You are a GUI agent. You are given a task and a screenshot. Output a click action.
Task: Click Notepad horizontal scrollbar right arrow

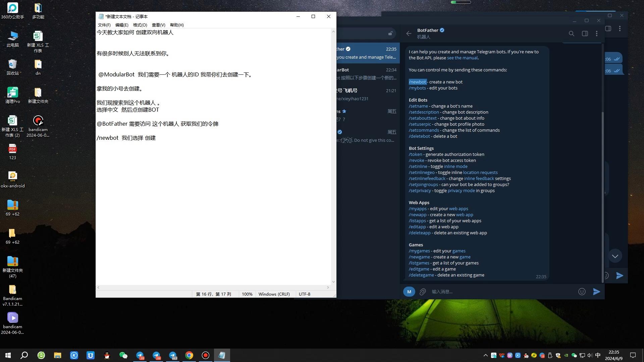click(x=328, y=287)
